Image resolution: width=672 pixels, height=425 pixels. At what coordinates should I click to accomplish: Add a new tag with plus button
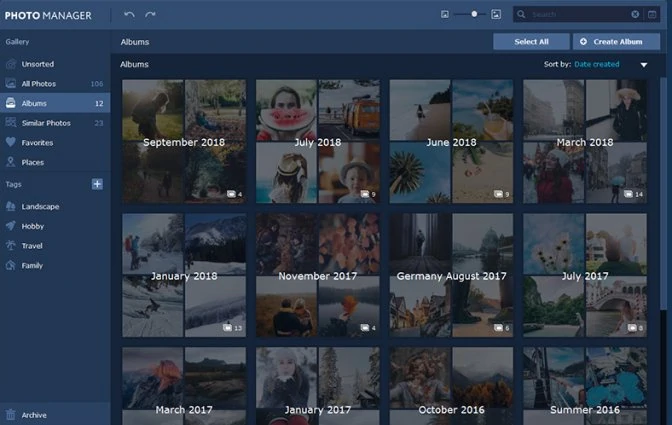(97, 184)
